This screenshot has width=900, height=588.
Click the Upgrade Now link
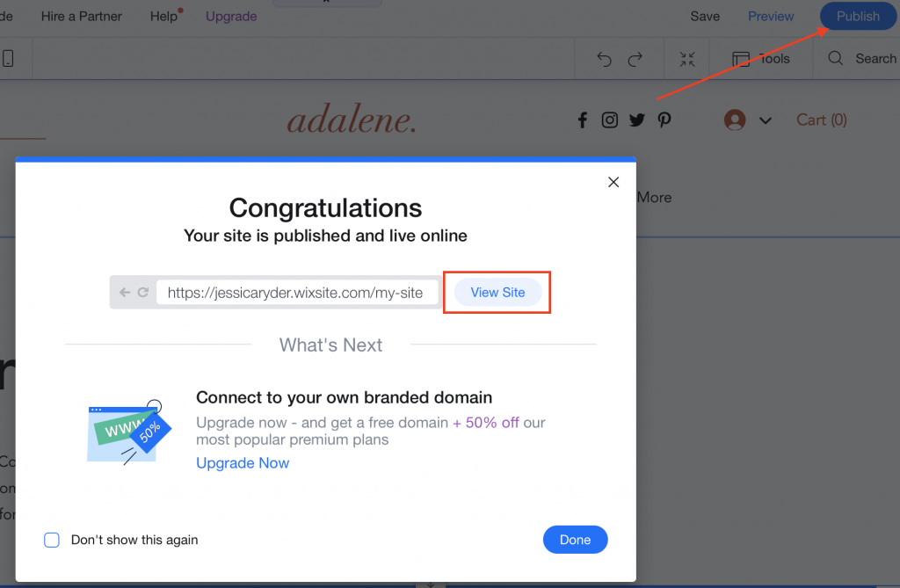[x=243, y=462]
